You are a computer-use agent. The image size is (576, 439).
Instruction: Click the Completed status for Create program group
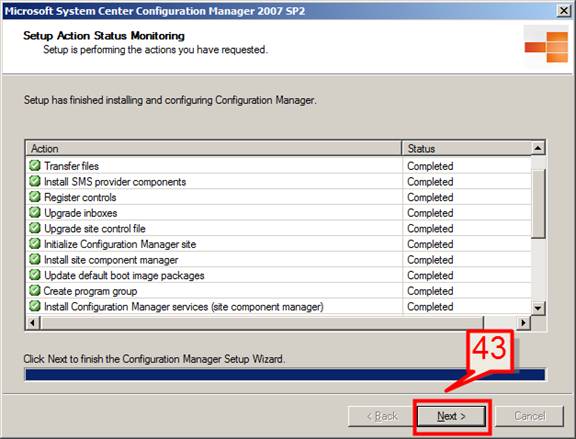[x=430, y=291]
